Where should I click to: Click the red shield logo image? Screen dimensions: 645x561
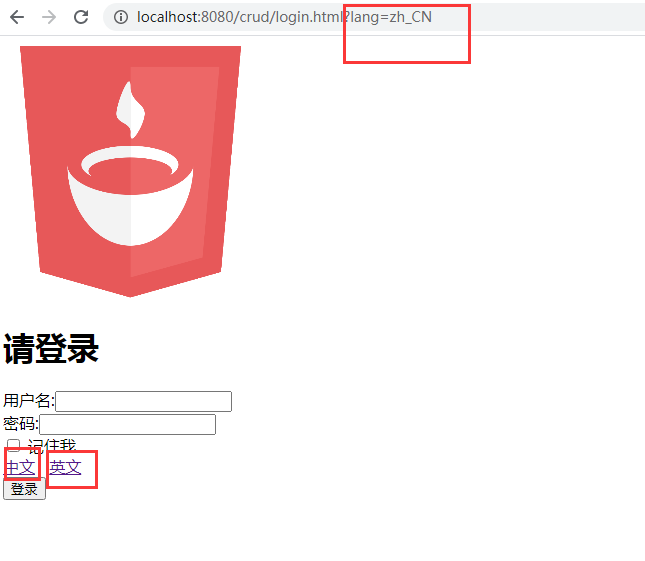130,171
